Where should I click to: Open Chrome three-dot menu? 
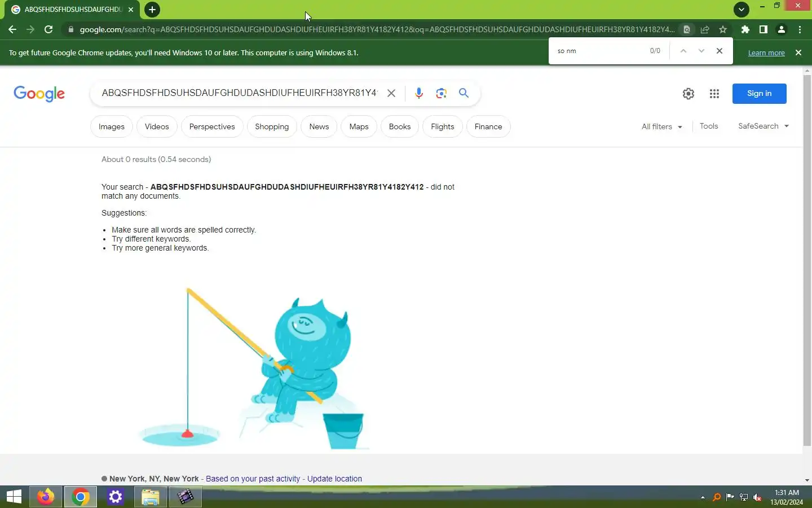pos(800,29)
